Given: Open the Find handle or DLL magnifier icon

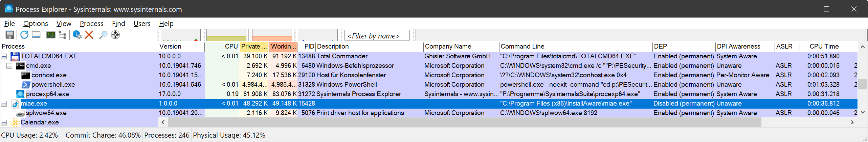Looking at the screenshot, I should (x=103, y=35).
